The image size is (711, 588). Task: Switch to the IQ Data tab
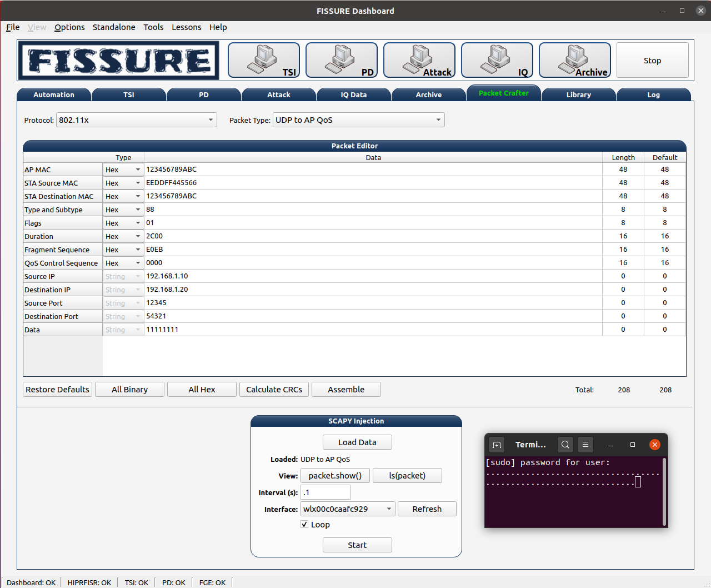[x=354, y=94]
